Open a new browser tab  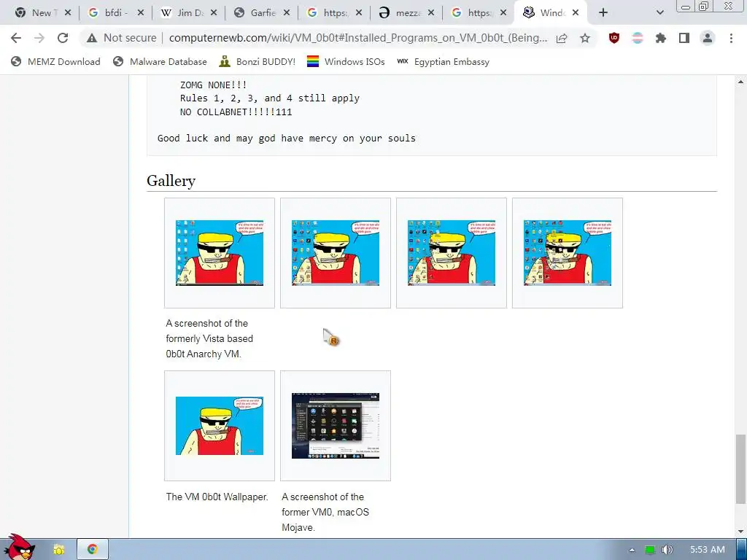coord(603,13)
